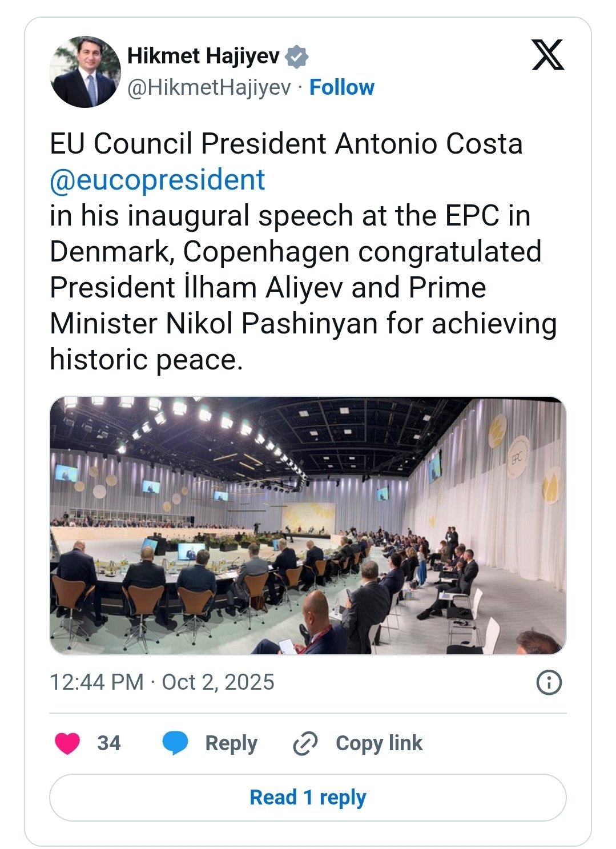Viewport: 616px width, 849px height.
Task: Click the X logo
Action: click(547, 55)
